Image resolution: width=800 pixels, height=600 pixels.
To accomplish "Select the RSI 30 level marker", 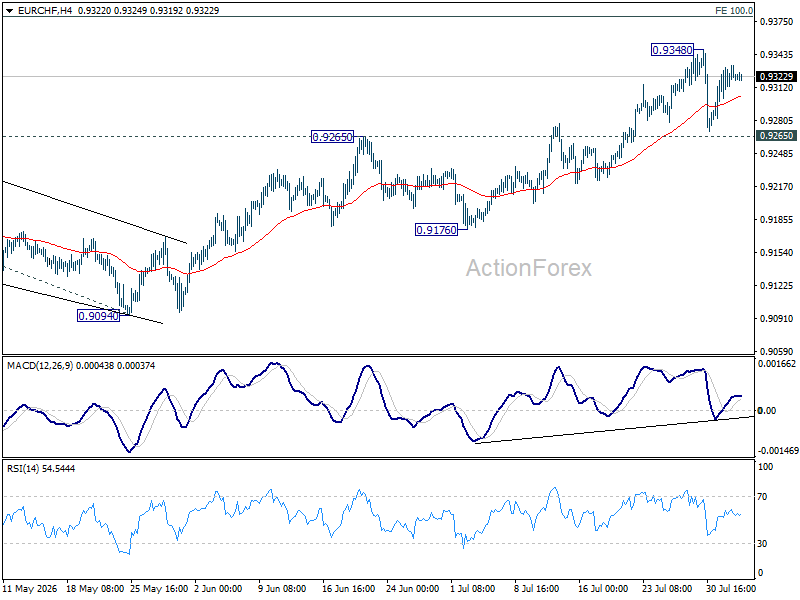I will click(762, 544).
